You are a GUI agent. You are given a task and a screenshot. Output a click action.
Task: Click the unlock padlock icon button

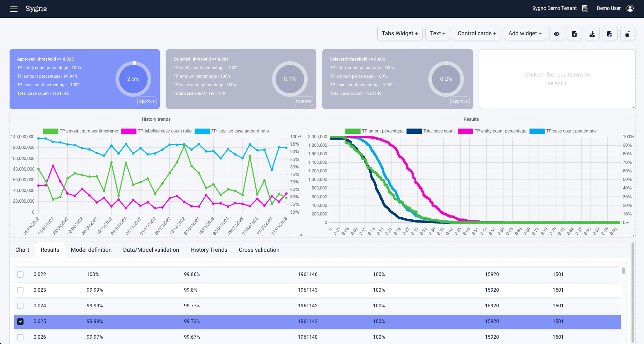tap(628, 34)
